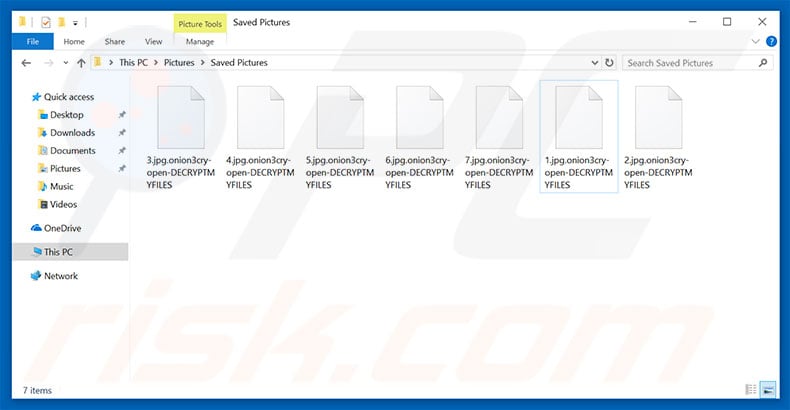Click Pictures in address breadcrumb
This screenshot has width=790, height=410.
pos(179,62)
